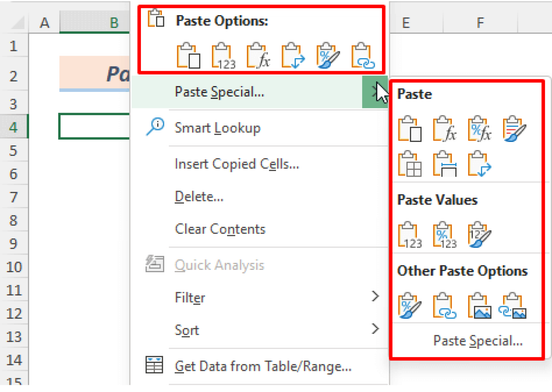
Task: Choose Insert Copied Cells... entry
Action: pyautogui.click(x=260, y=164)
